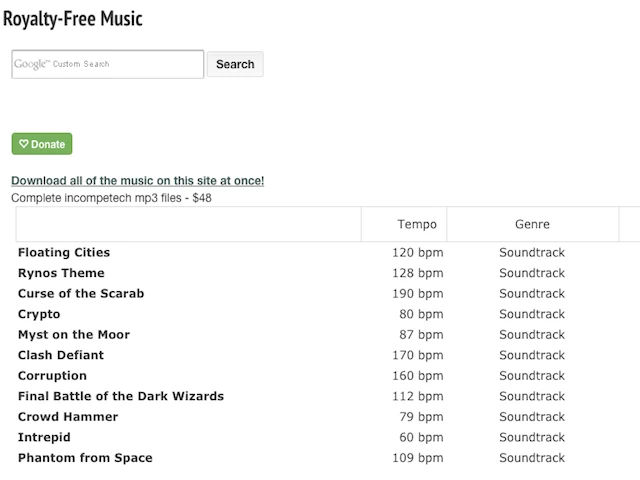Click the green Donate button

[x=42, y=144]
